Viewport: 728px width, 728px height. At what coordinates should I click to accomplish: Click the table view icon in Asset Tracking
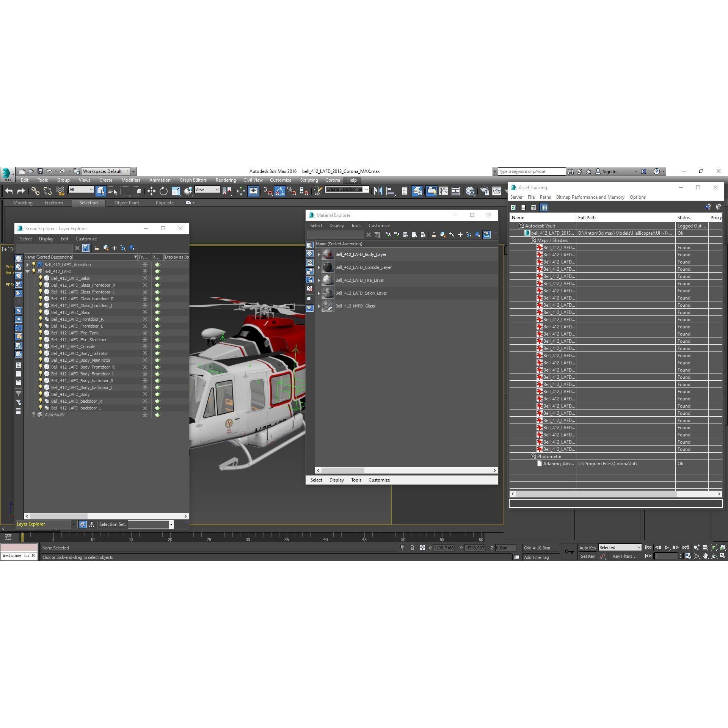point(544,207)
